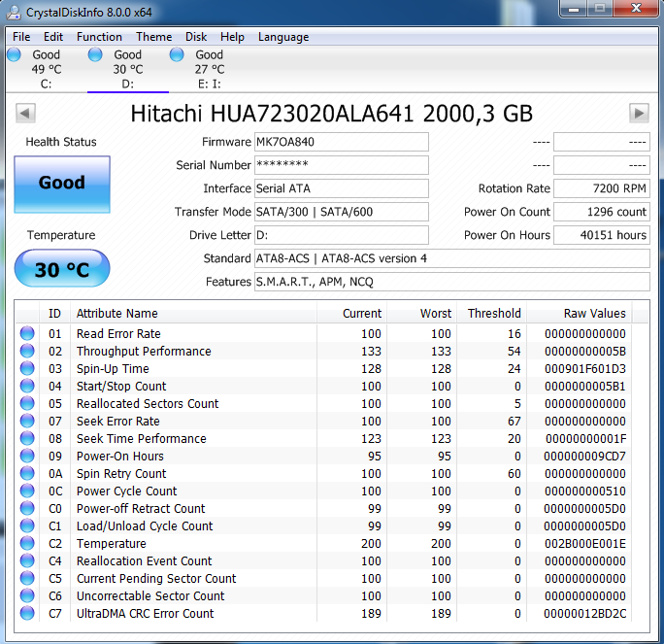Open the Edit menu
The height and width of the screenshot is (644, 664).
pyautogui.click(x=53, y=37)
